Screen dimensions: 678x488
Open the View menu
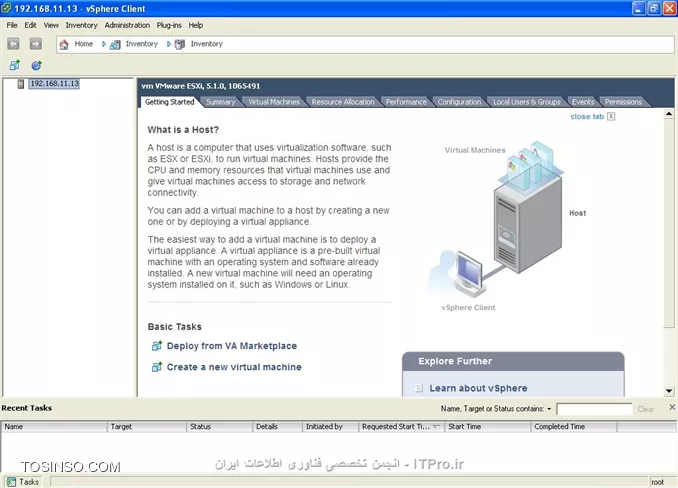[x=51, y=25]
